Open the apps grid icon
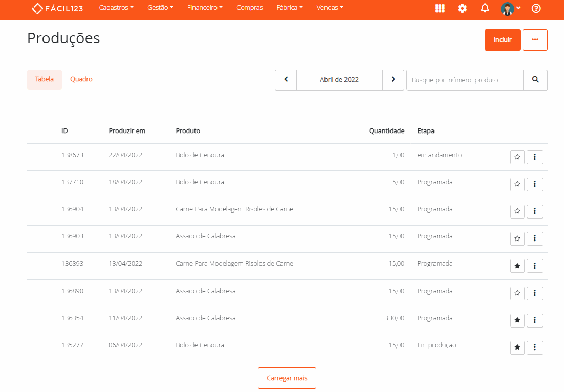Viewport: 564px width, 392px height. 440,8
